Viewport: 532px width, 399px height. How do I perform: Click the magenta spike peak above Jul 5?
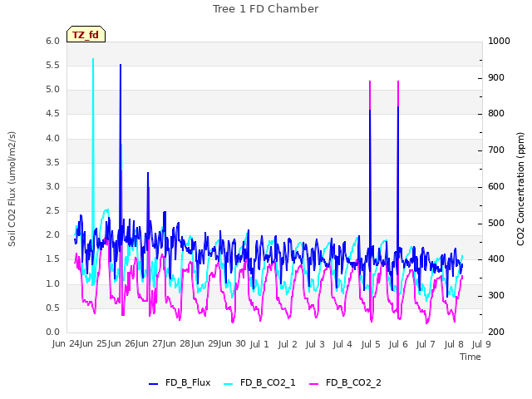click(370, 82)
